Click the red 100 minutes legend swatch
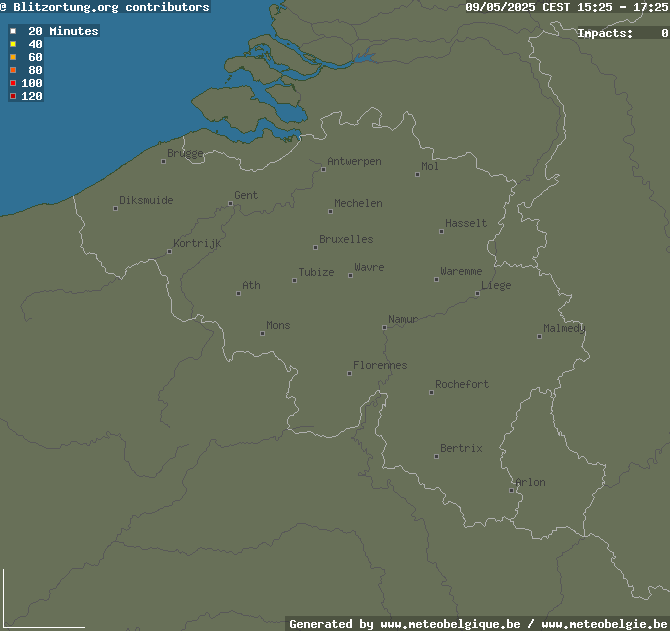 pos(13,83)
